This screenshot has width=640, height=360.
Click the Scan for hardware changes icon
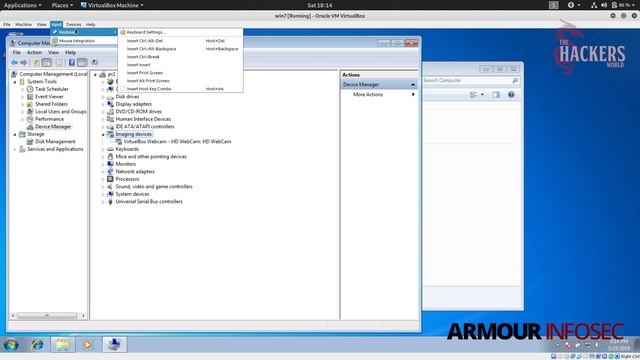click(94, 62)
